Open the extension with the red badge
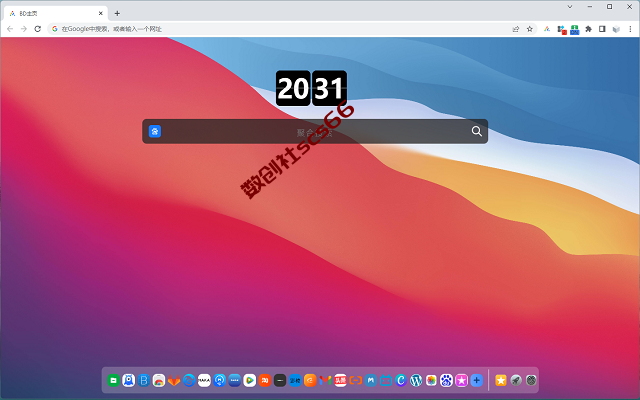The image size is (640, 400). (562, 29)
